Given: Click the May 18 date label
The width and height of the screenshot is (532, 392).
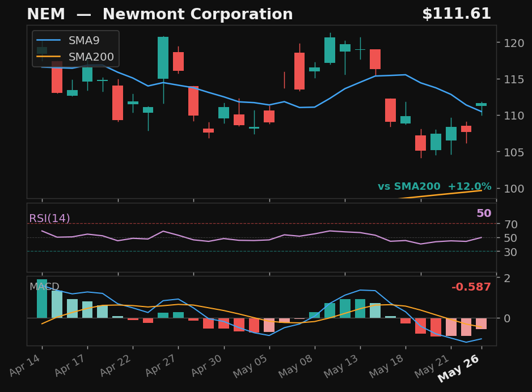Looking at the screenshot, I should click(387, 367).
